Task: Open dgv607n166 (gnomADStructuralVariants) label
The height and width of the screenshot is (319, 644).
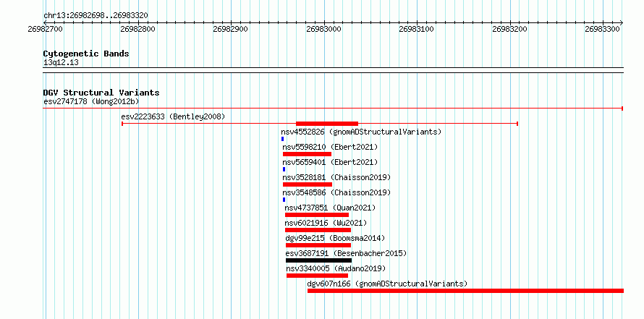Action: (x=387, y=284)
